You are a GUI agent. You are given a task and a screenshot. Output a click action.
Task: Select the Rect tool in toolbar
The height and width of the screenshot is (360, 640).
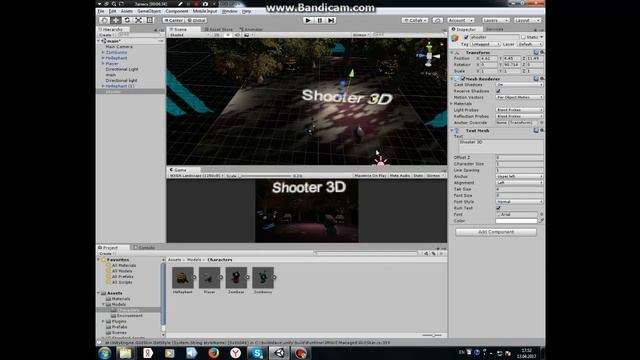[150, 20]
